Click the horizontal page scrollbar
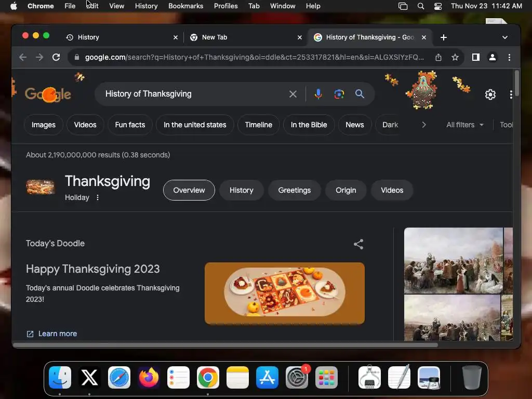 225,345
